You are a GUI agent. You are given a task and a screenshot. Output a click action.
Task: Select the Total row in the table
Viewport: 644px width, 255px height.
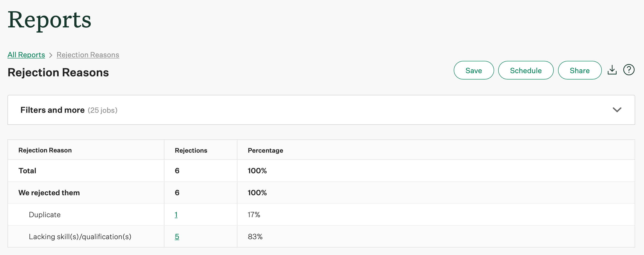[x=27, y=171]
